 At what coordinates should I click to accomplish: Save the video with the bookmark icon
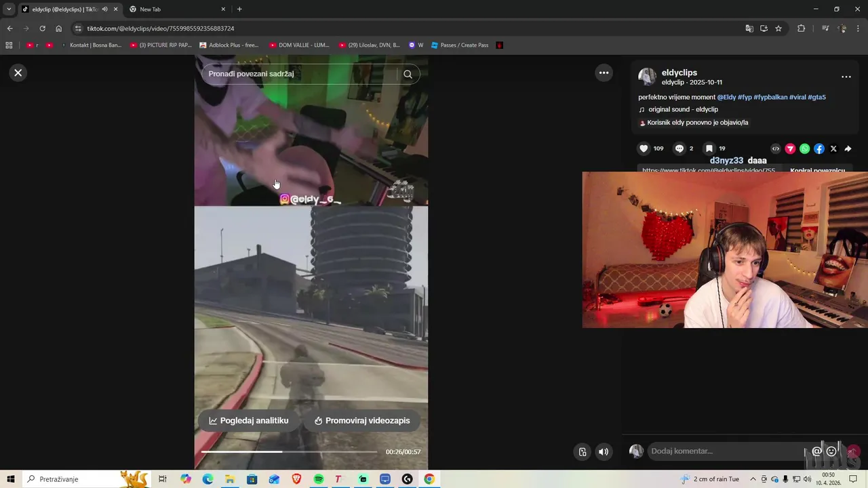click(709, 148)
